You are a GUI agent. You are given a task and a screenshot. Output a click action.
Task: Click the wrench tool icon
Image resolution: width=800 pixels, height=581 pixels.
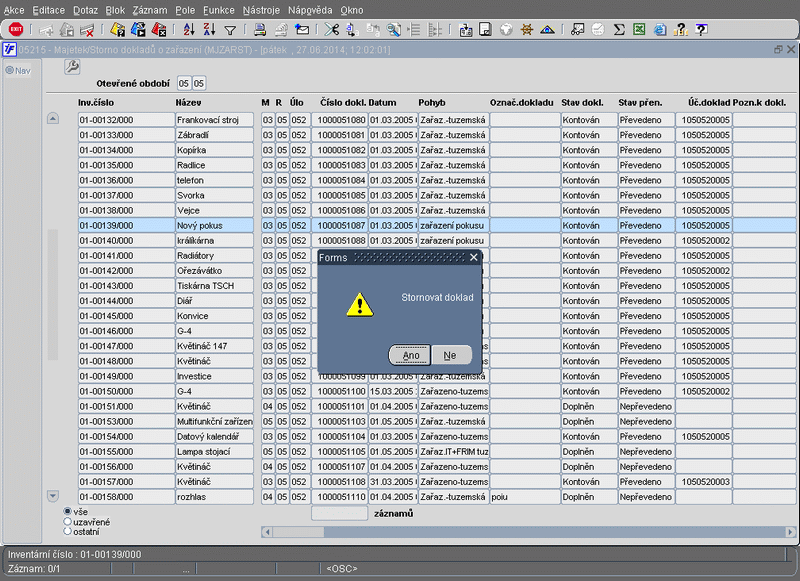72,67
